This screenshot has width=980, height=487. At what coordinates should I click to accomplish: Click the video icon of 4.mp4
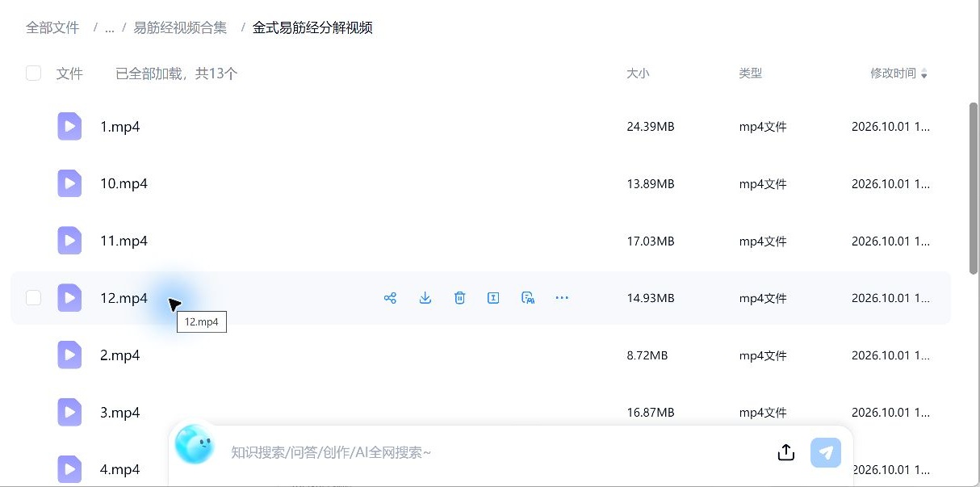69,469
